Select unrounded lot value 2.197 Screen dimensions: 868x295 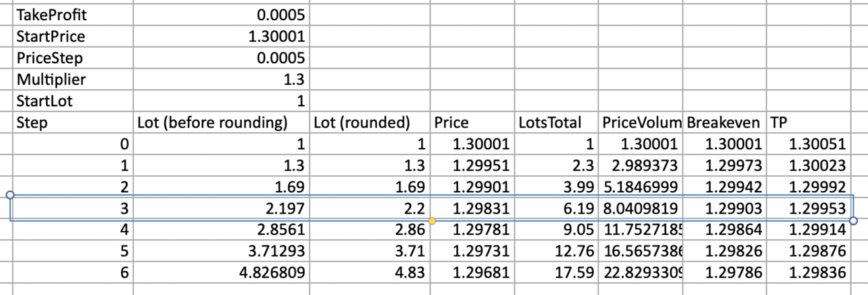coord(221,208)
